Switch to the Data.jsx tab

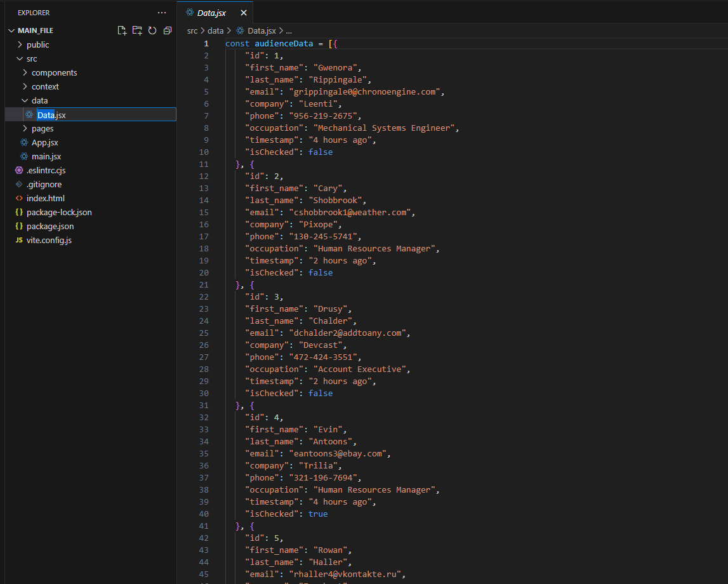(x=211, y=13)
